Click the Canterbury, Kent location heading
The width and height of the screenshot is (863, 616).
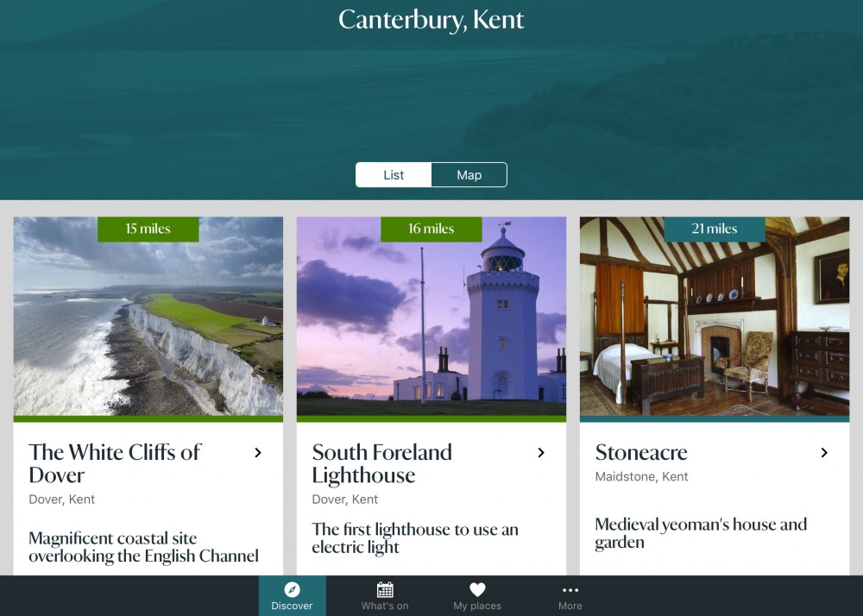(431, 20)
